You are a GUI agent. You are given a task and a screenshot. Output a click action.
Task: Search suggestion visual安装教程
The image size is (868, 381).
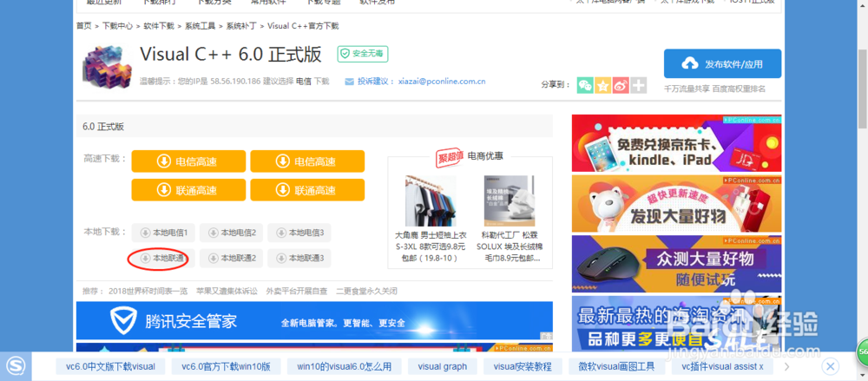point(523,366)
